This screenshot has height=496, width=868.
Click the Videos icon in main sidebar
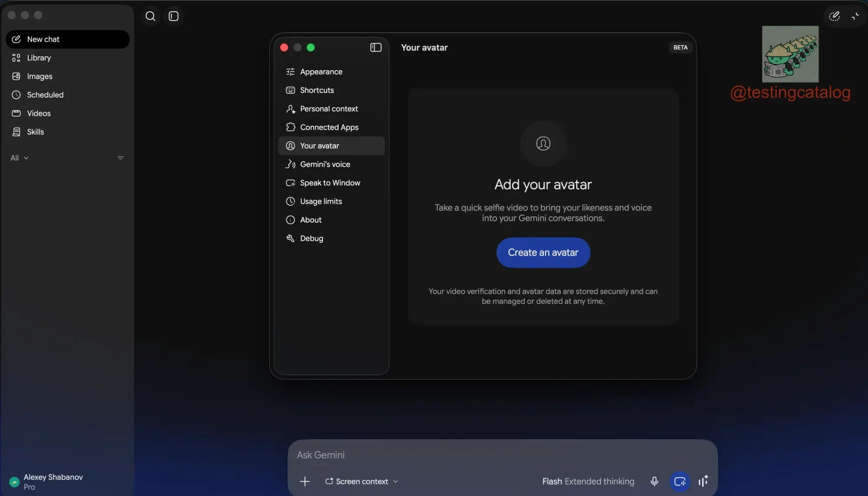[x=16, y=113]
